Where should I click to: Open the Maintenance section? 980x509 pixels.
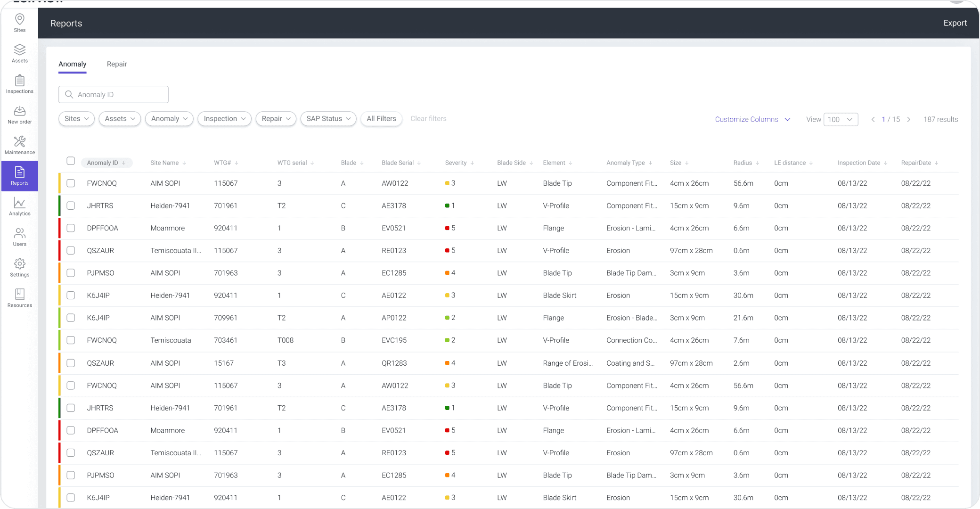point(20,146)
